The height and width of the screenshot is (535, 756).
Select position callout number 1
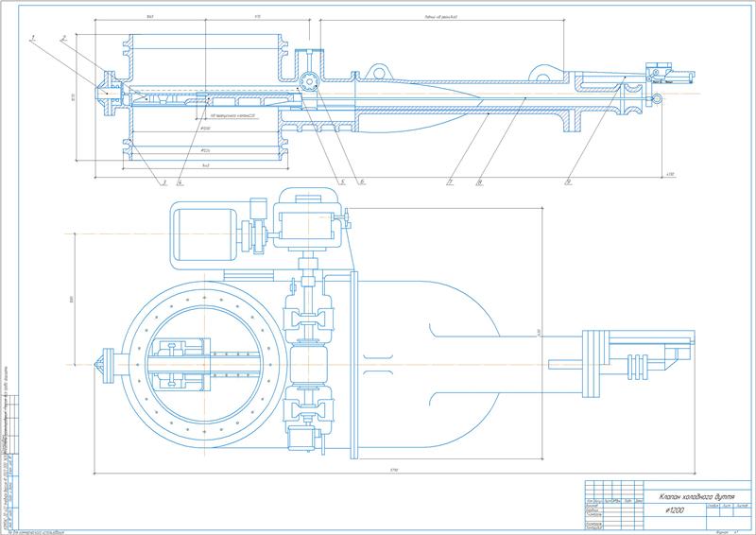click(x=33, y=37)
